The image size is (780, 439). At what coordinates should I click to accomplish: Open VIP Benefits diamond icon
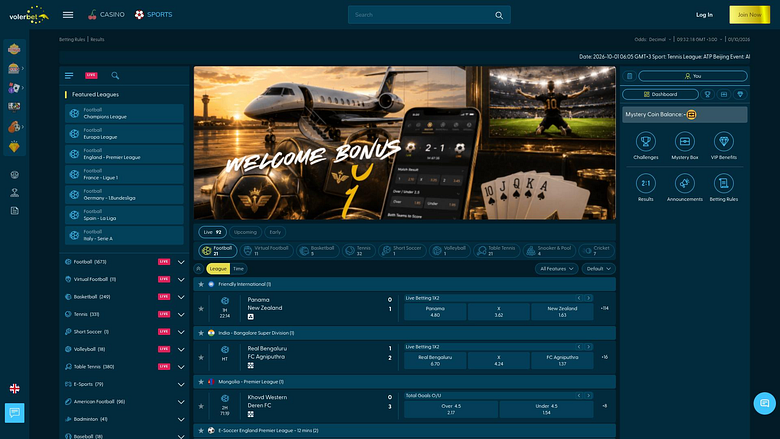tap(723, 142)
